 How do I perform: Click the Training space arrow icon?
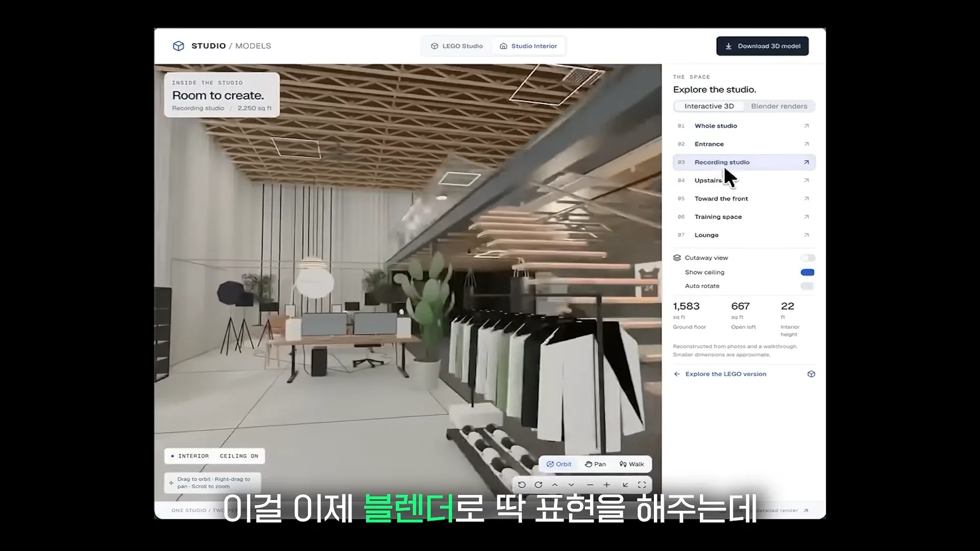[x=806, y=217]
